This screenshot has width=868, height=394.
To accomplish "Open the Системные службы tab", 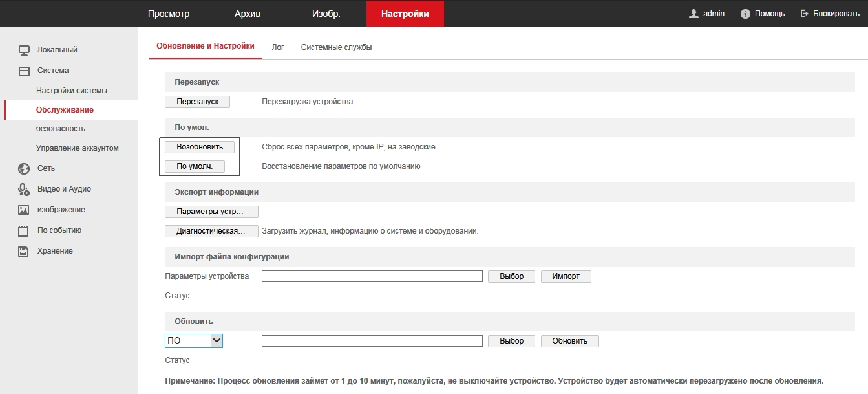I will tap(336, 47).
